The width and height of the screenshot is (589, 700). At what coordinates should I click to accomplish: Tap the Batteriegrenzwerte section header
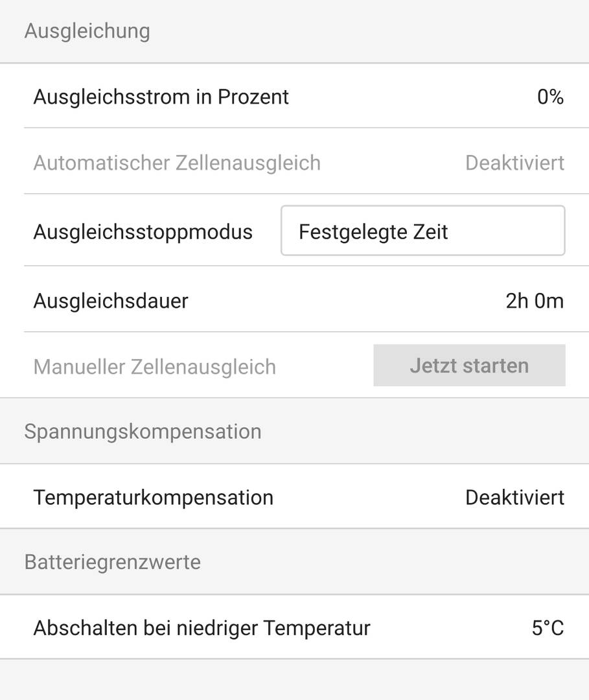click(113, 561)
